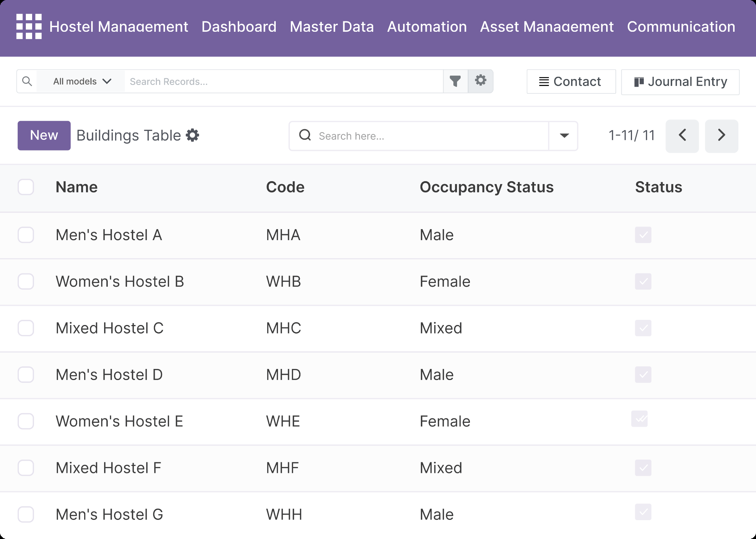Toggle status checkbox for Women's Hostel E
The image size is (756, 539).
pos(639,419)
